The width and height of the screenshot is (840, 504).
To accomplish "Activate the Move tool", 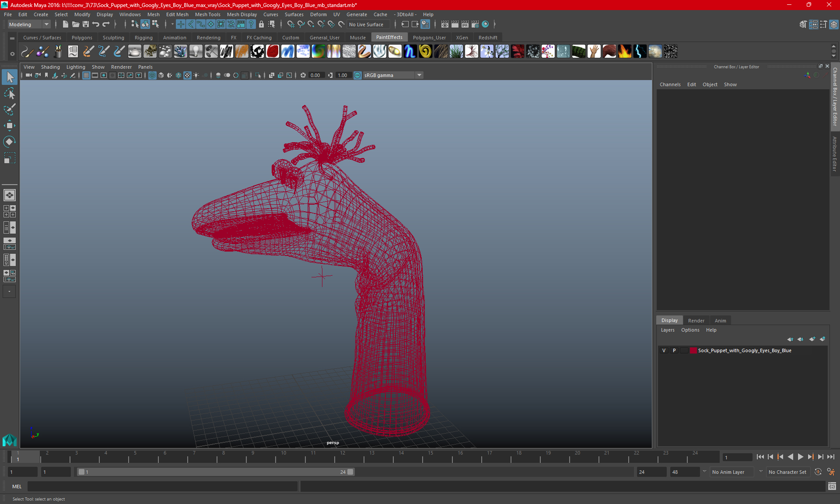I will 10,126.
